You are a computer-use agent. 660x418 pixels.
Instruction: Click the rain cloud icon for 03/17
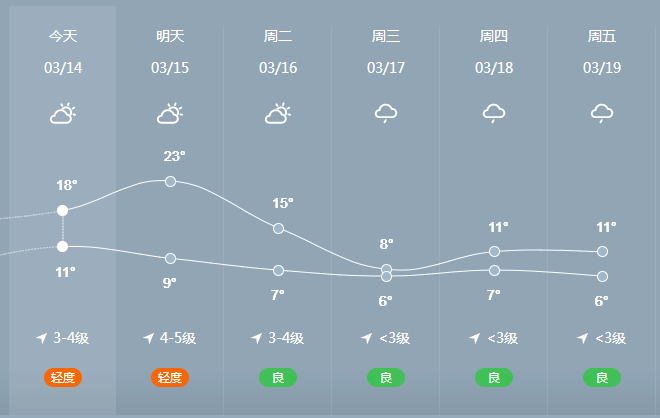(x=386, y=113)
